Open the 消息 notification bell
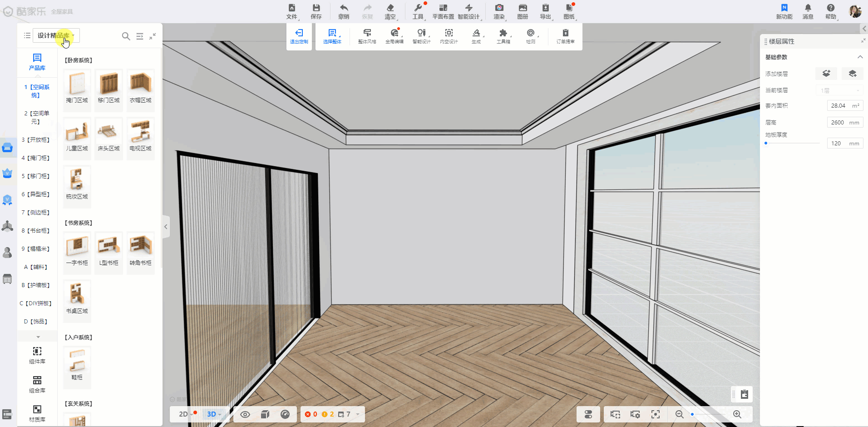This screenshot has width=868, height=427. (808, 8)
